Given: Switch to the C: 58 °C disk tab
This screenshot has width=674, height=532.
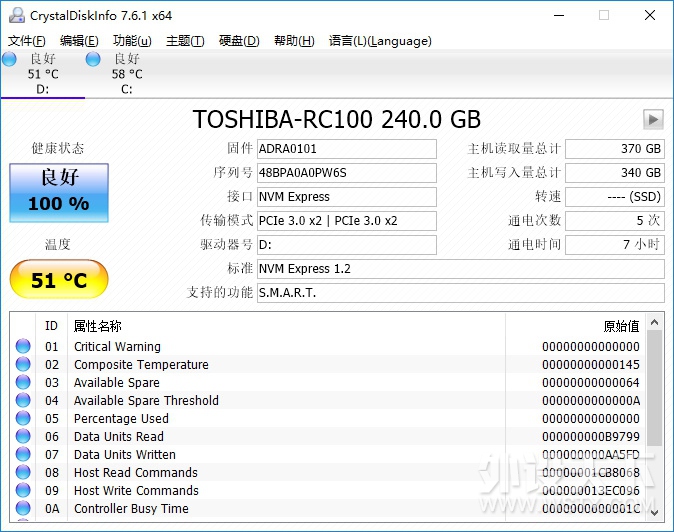Looking at the screenshot, I should [126, 74].
